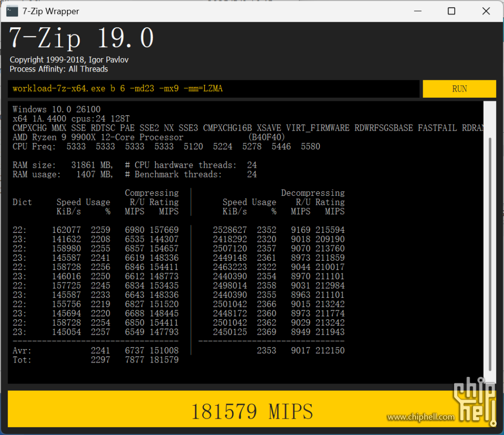Click RAM usage value '1407 MB'
504x435 pixels.
[x=95, y=174]
